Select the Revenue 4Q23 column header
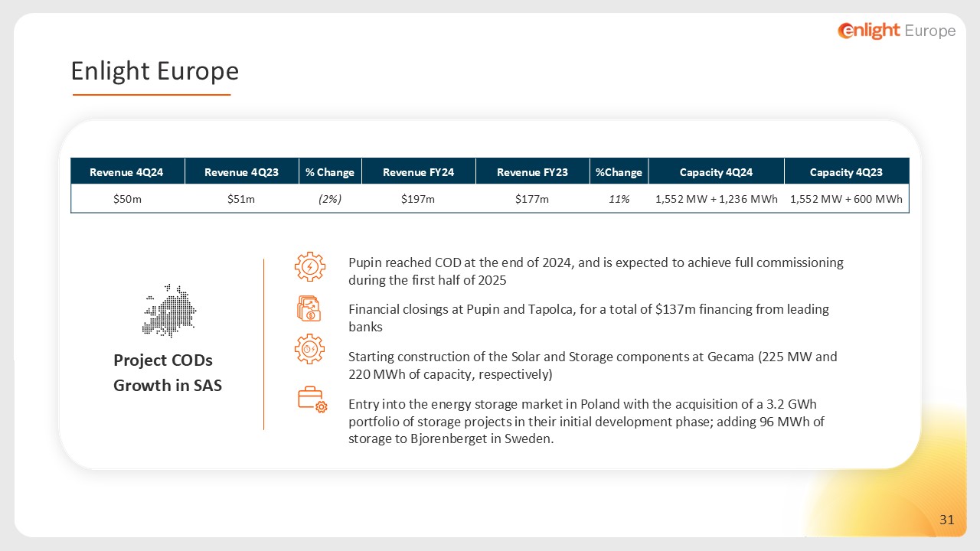 241,172
